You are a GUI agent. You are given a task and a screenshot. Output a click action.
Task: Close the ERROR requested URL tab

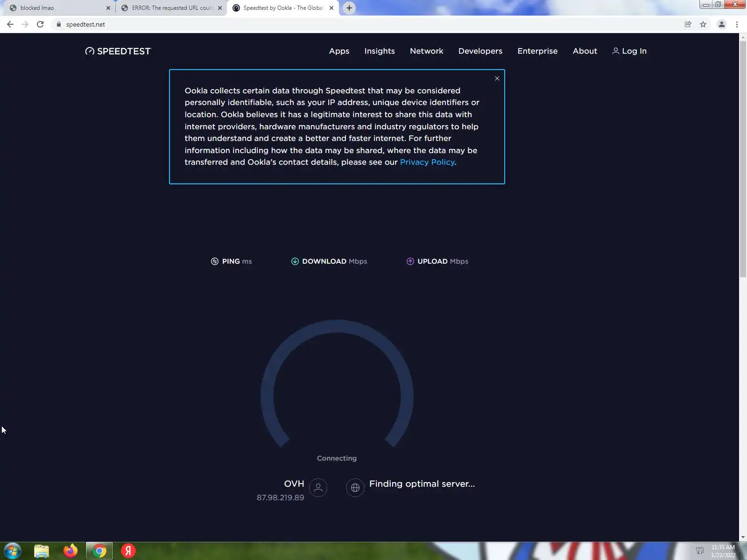click(220, 8)
